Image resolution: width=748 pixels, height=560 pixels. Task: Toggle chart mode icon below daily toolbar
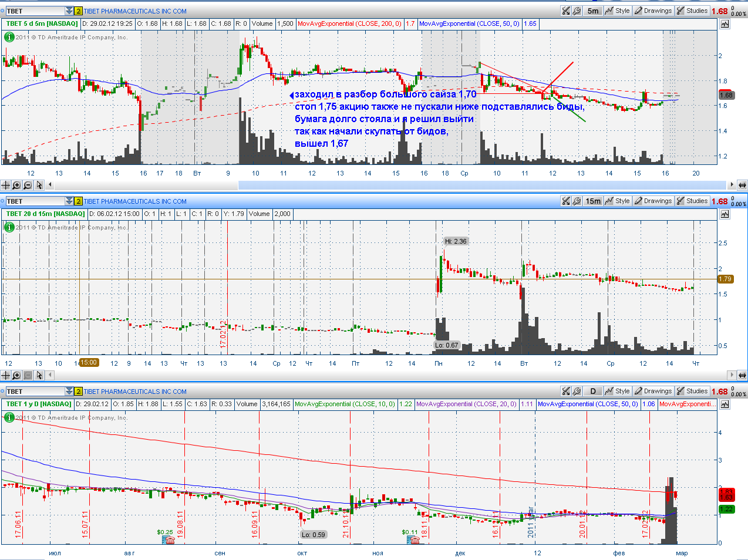click(725, 404)
